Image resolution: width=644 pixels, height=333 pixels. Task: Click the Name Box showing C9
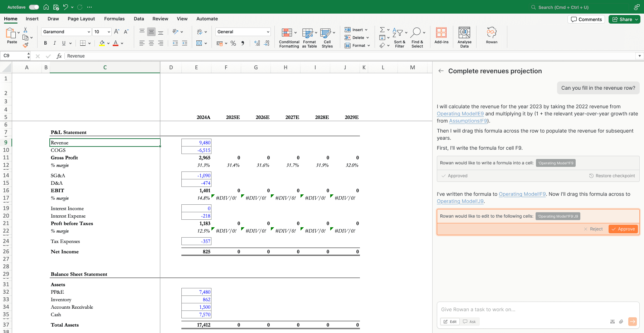pyautogui.click(x=14, y=56)
